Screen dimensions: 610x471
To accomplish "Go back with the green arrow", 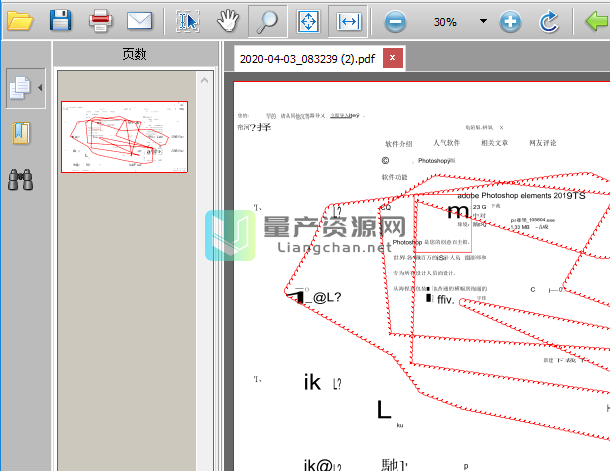I will click(598, 21).
